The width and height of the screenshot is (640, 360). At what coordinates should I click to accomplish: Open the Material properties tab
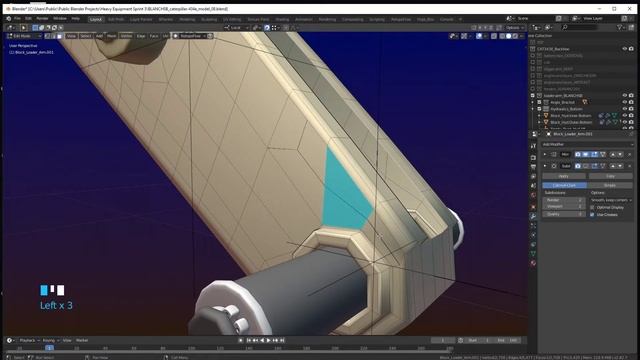[533, 263]
